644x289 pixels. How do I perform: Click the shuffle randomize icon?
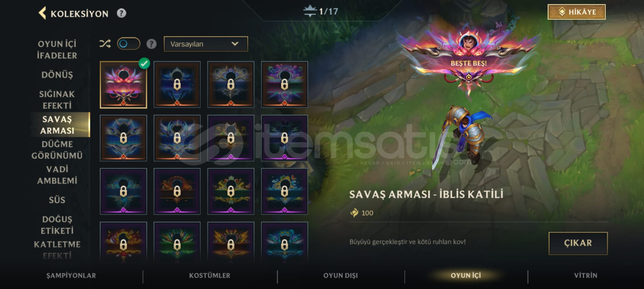tap(105, 44)
